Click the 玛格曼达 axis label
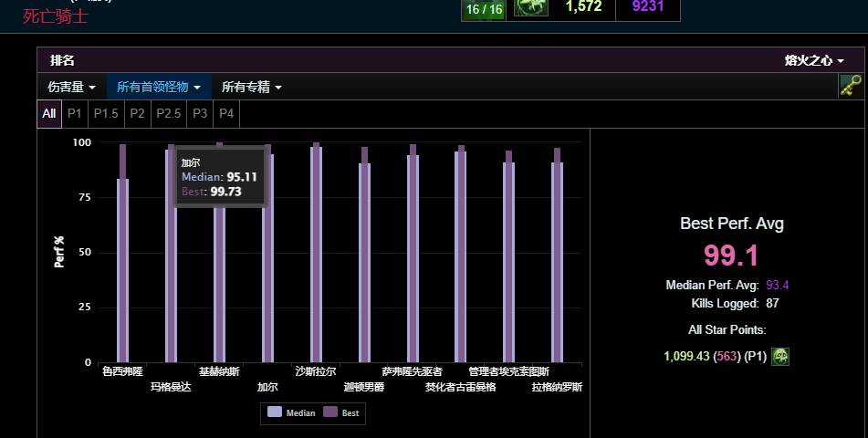Viewport: 868px width, 438px height. pyautogui.click(x=171, y=387)
